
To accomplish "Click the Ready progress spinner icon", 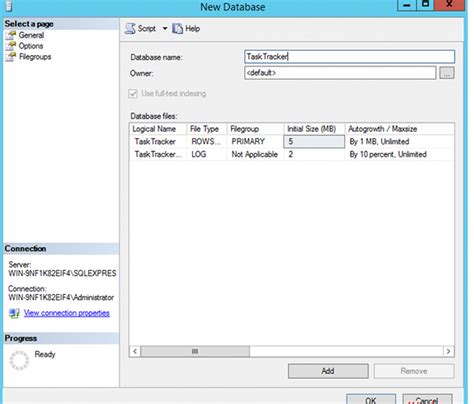I will click(x=19, y=360).
